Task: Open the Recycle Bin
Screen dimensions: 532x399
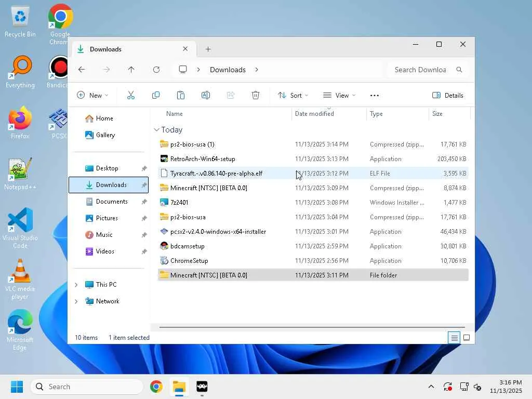Action: (20, 21)
